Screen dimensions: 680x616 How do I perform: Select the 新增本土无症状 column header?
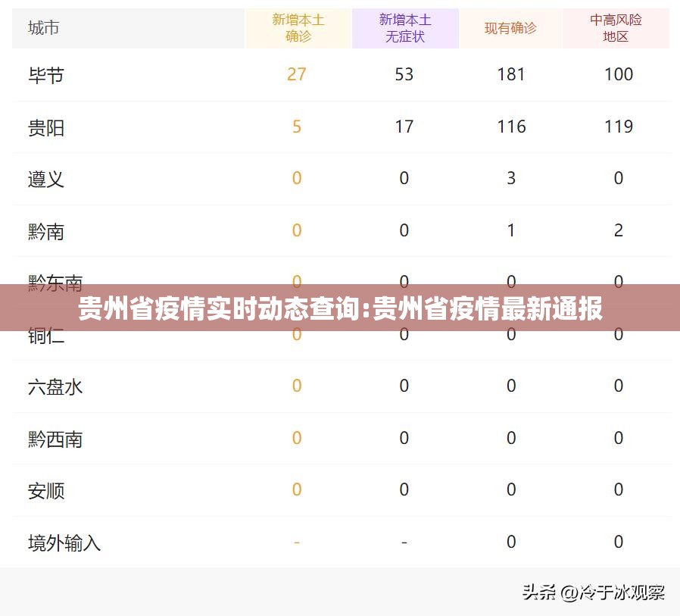point(405,28)
